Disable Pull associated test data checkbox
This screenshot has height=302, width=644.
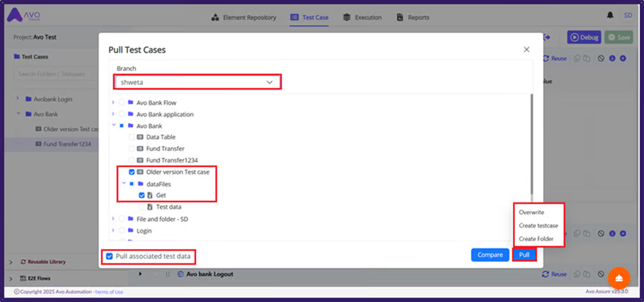click(109, 255)
